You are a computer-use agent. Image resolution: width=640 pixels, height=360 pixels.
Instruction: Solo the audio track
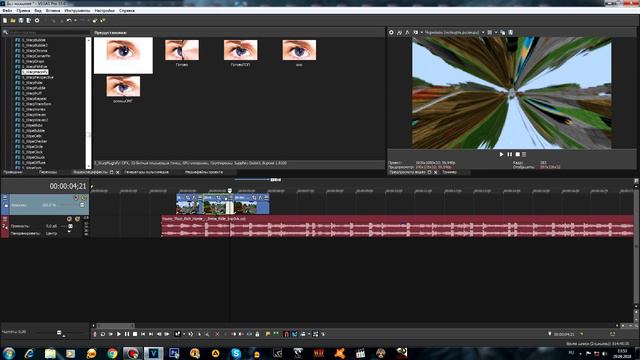(77, 219)
